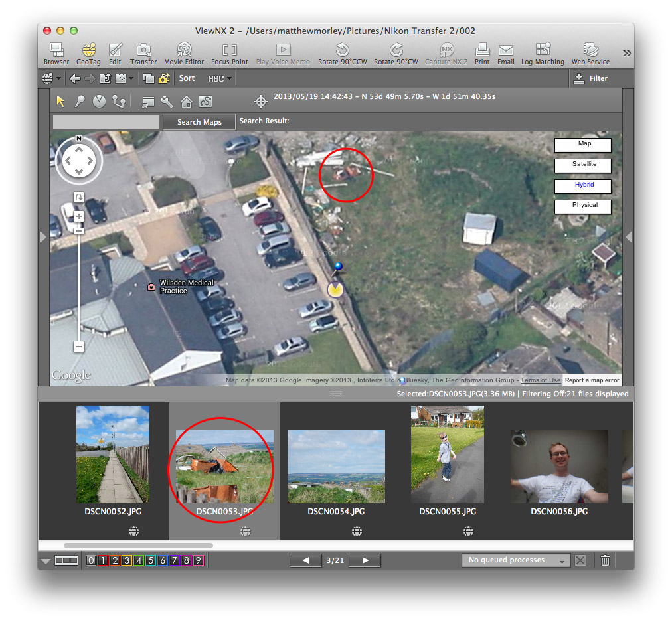Expand the right side panel arrow

(629, 237)
